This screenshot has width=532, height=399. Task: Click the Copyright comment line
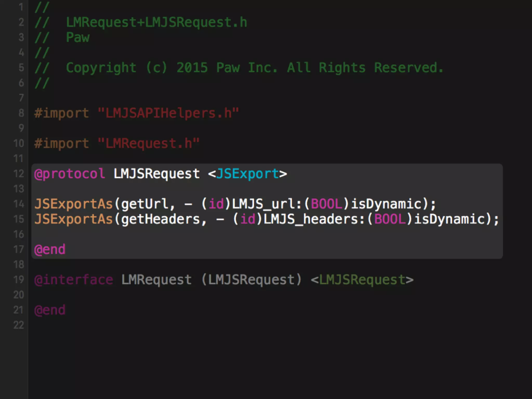point(254,68)
